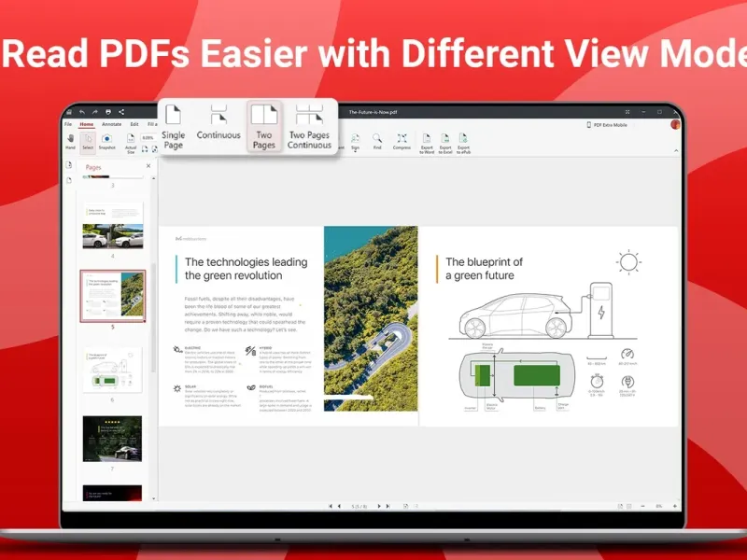Go to the next page

pyautogui.click(x=379, y=506)
